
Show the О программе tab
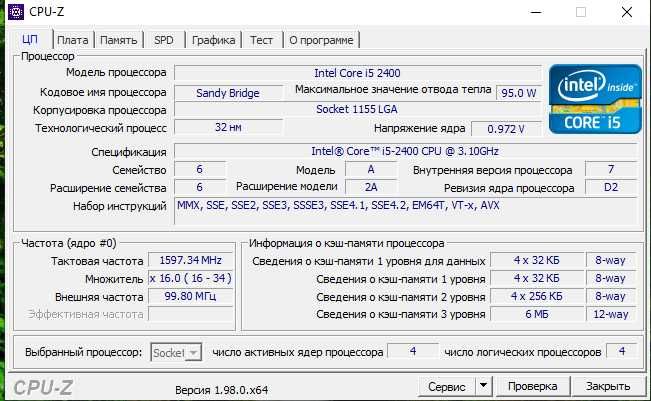pos(321,40)
